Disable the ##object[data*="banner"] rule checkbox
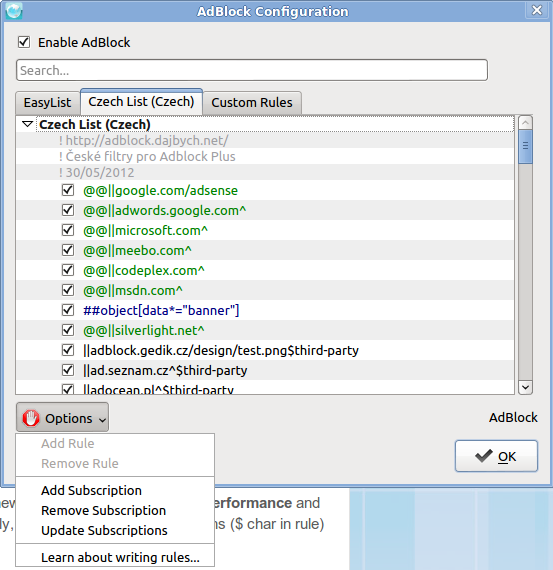 click(68, 310)
